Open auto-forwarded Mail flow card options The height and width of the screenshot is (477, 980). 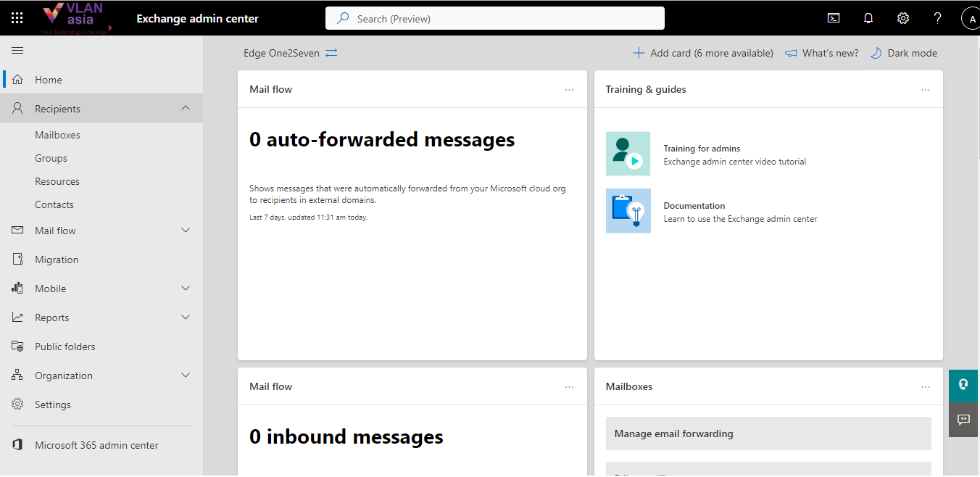tap(569, 90)
